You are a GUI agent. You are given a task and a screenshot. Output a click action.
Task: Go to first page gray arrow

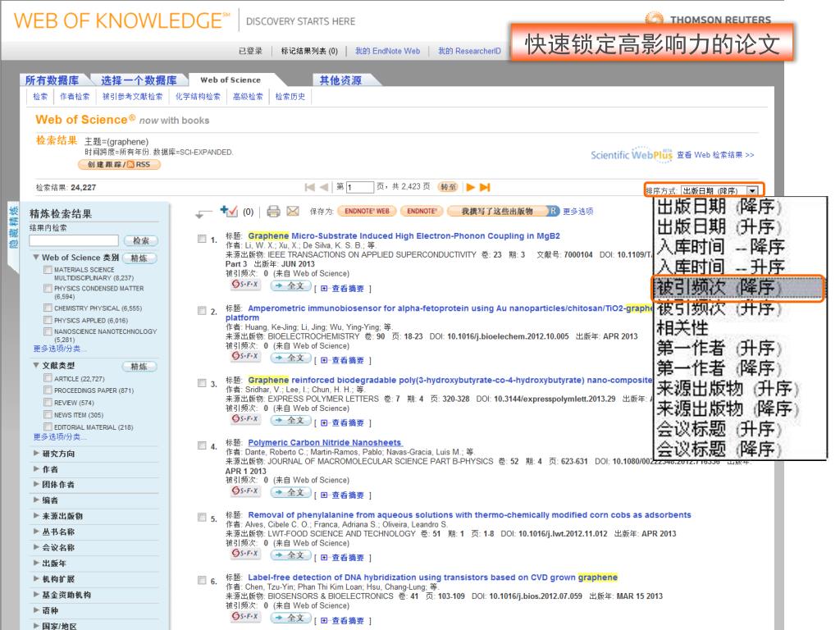[x=309, y=187]
